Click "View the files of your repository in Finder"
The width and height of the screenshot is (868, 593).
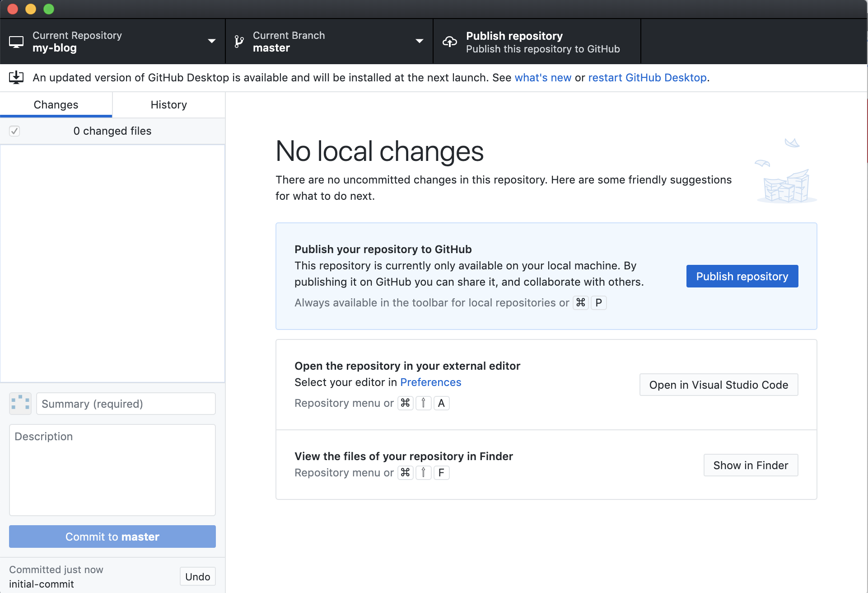[x=404, y=457]
